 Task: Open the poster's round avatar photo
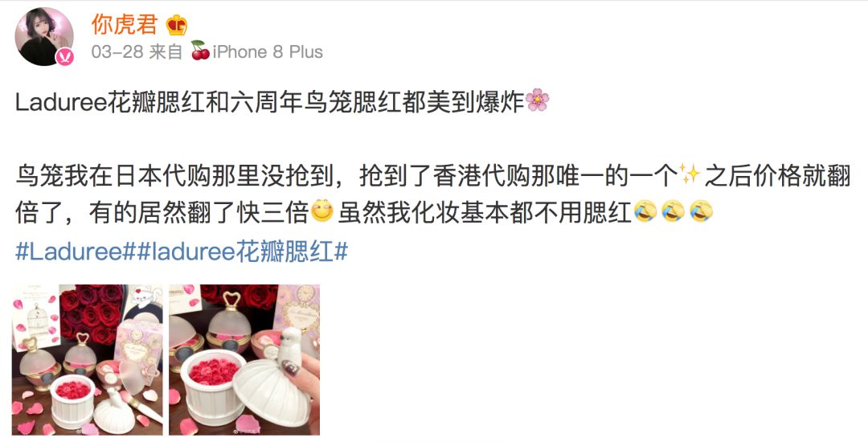[x=44, y=36]
